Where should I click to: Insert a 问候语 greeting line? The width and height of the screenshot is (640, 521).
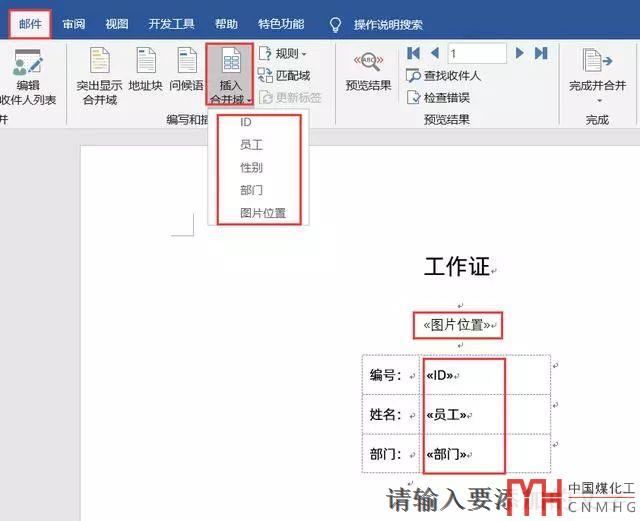click(187, 69)
